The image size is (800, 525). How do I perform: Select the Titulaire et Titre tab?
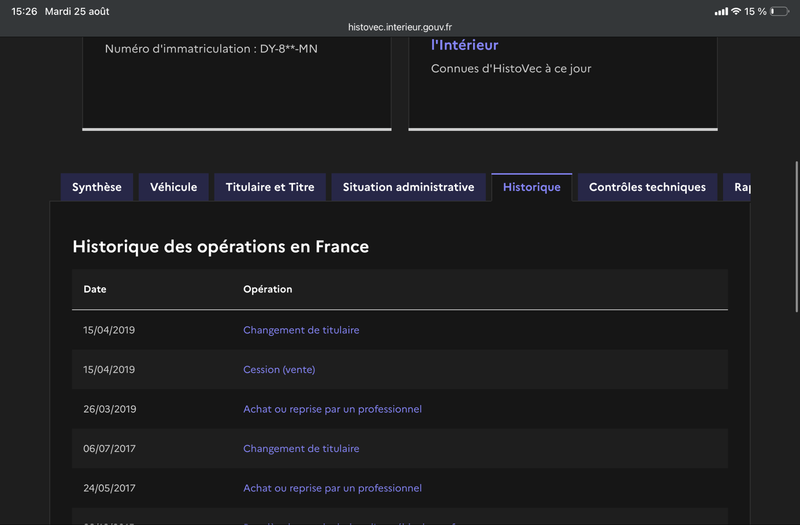270,187
